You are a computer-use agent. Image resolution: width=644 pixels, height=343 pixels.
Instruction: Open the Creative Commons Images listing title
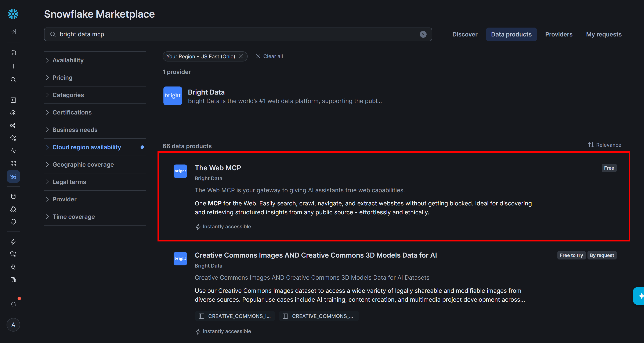(315, 255)
